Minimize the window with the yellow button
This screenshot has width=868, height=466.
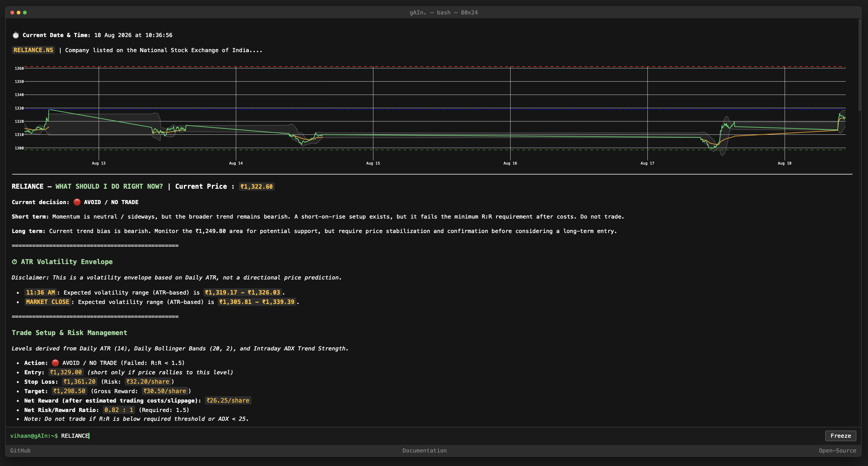(x=19, y=13)
